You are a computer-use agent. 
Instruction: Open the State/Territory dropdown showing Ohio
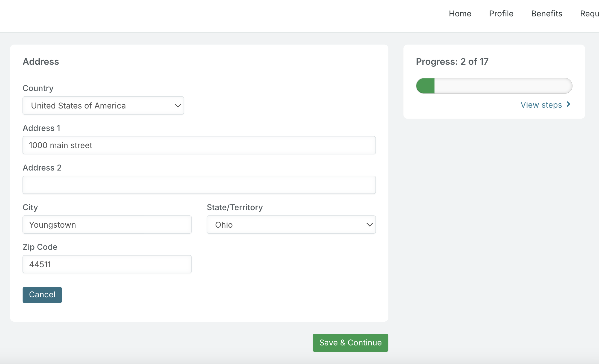pos(291,225)
